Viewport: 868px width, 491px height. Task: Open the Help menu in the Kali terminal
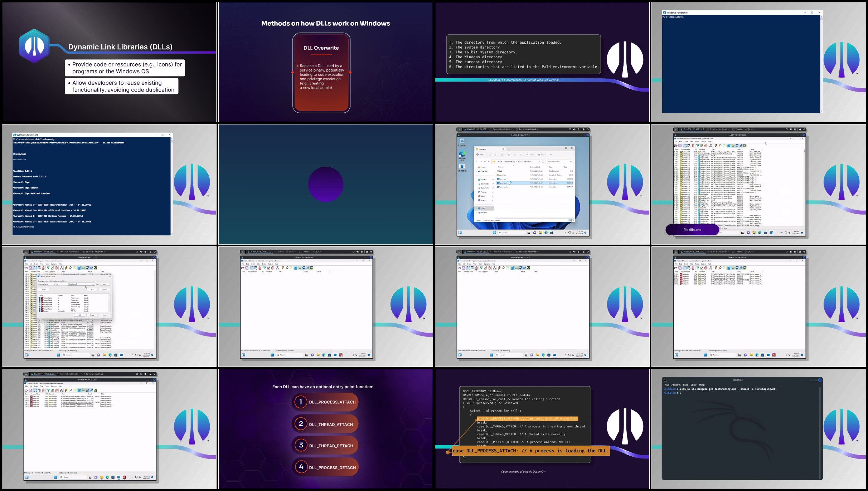702,385
